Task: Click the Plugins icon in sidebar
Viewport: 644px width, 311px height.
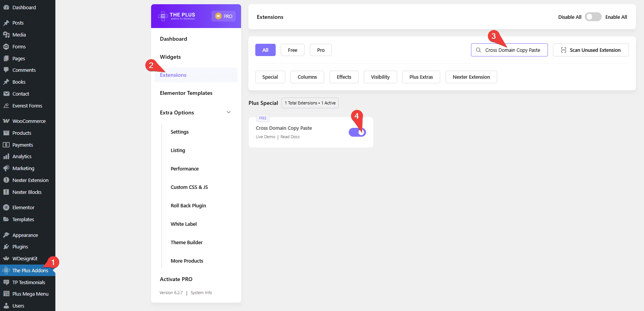Action: click(x=6, y=246)
